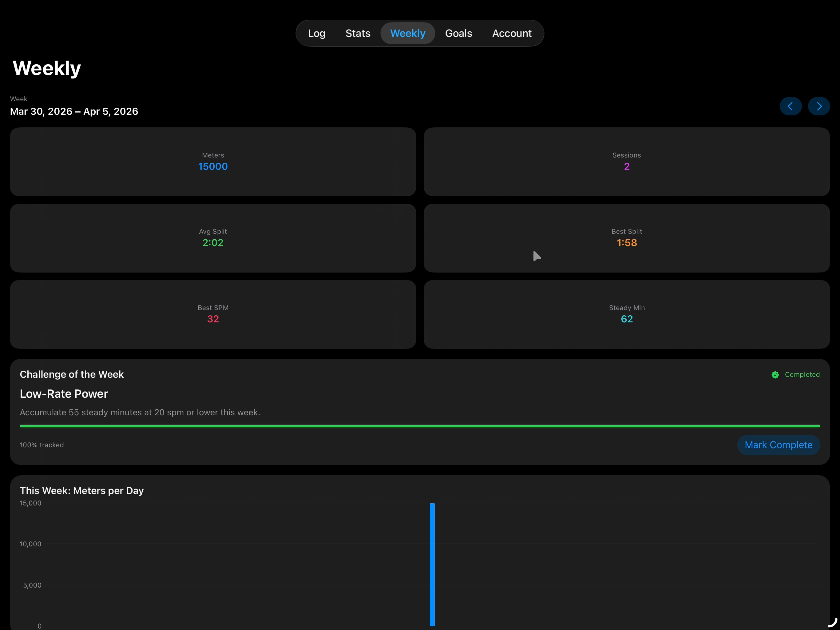The width and height of the screenshot is (840, 630).
Task: Select the Avg Split 2:02 card
Action: (x=213, y=238)
